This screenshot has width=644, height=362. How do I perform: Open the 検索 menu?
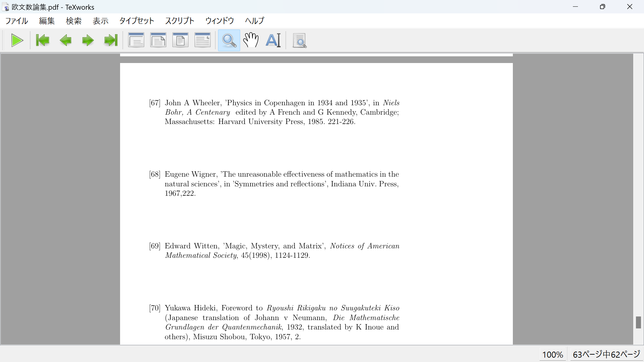tap(74, 21)
